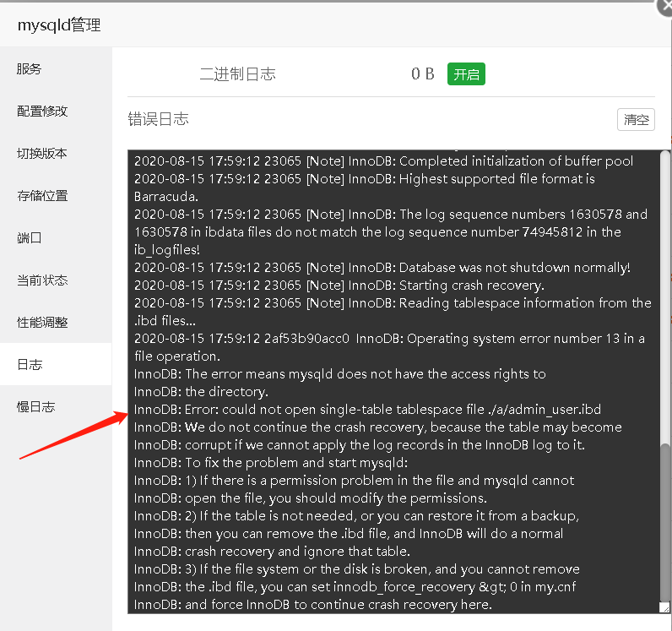672x631 pixels.
Task: Click the 'Highest supported file format is' line
Action: tap(365, 188)
